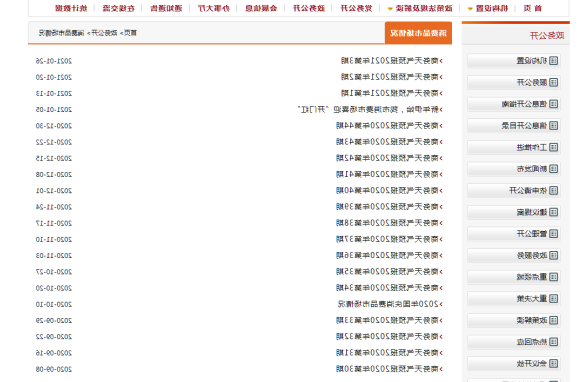This screenshot has width=586, height=382.
Task: Click the date 2020-12-30
Action: click(54, 126)
